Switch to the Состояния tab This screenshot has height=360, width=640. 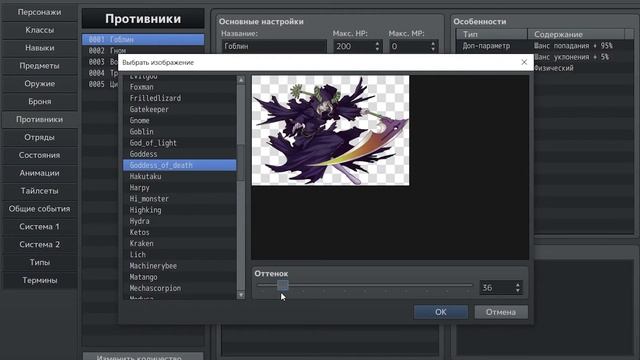39,156
